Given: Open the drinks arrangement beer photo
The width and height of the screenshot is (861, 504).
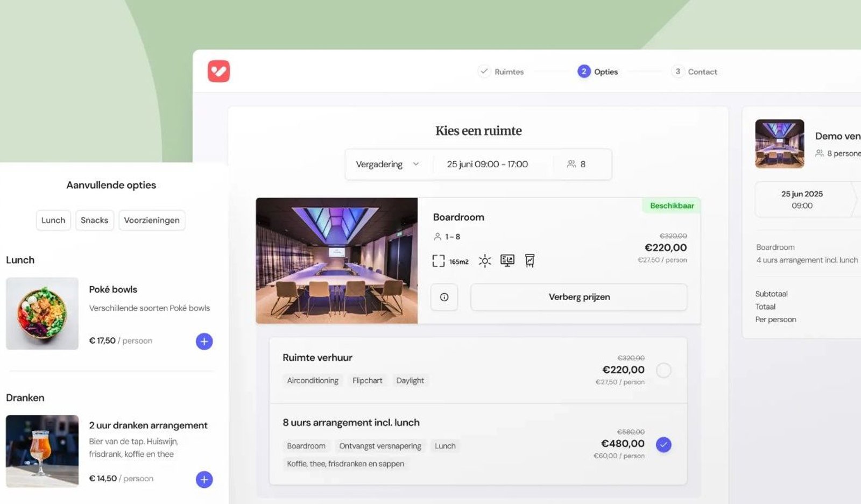Looking at the screenshot, I should click(42, 451).
